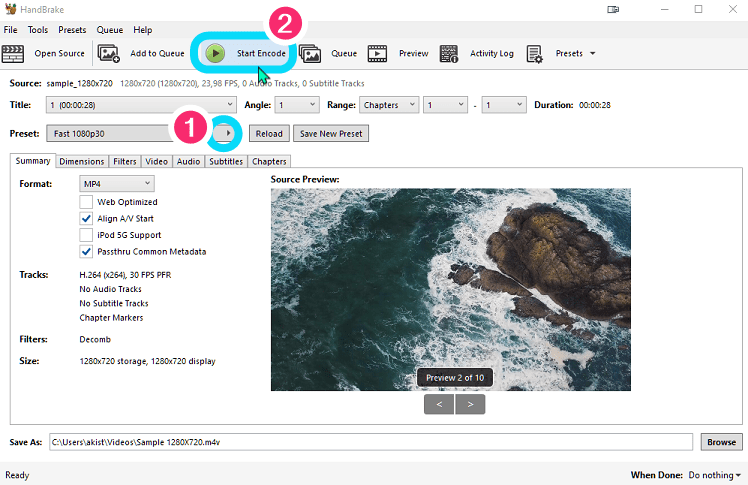Click the Browse button
Viewport: 748px width, 485px height.
pos(721,442)
